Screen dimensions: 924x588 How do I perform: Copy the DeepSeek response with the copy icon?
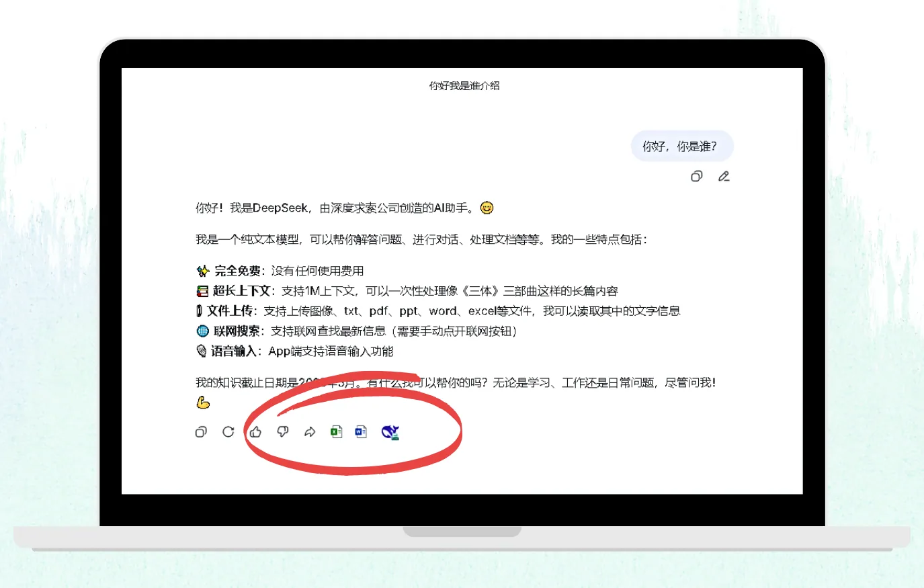pos(201,432)
